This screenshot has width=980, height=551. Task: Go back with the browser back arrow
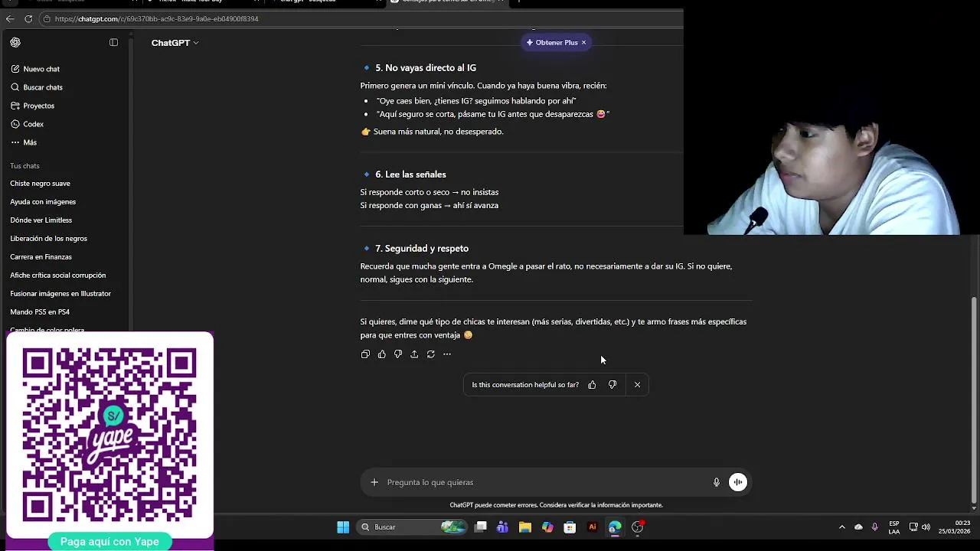(x=10, y=18)
